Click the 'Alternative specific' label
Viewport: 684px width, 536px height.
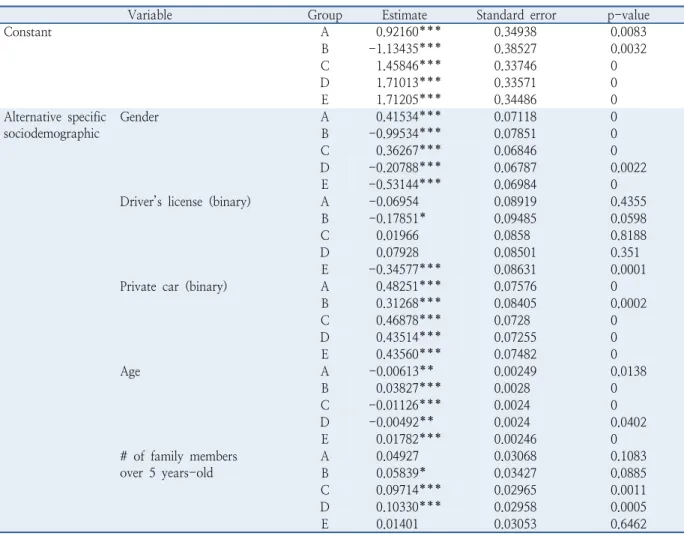click(55, 117)
